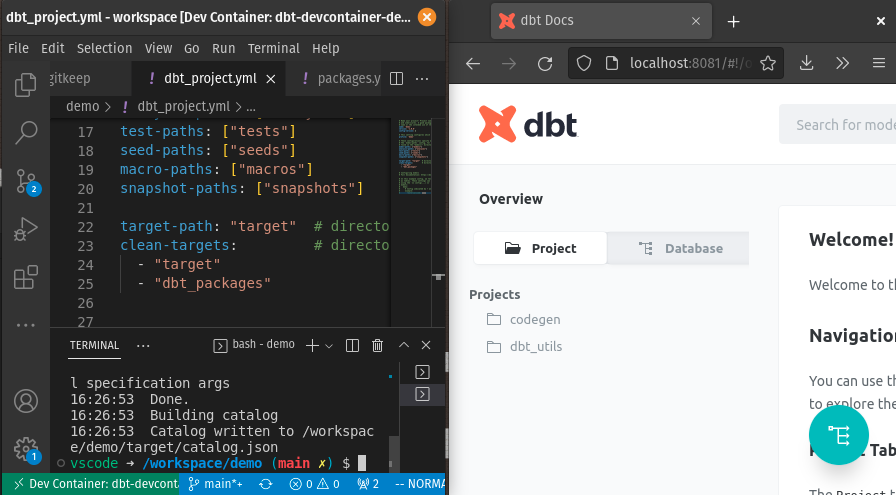Switch to the .gitkeep editor tab
896x495 pixels.
point(90,78)
